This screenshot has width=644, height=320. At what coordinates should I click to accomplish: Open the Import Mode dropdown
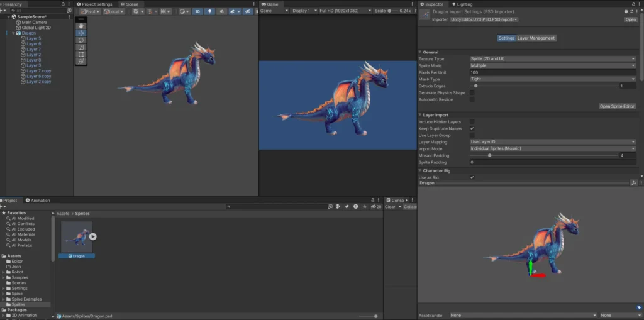tap(553, 148)
